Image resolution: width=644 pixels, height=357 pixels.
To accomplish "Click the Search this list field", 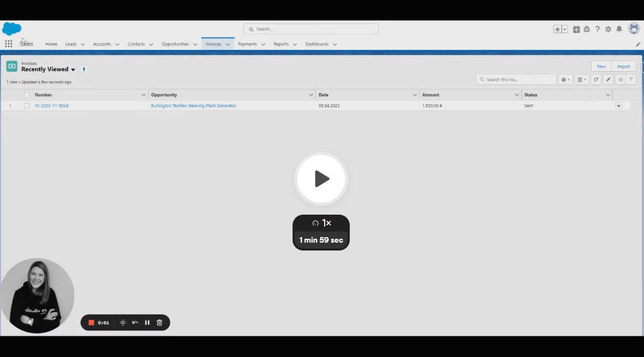I will click(516, 80).
